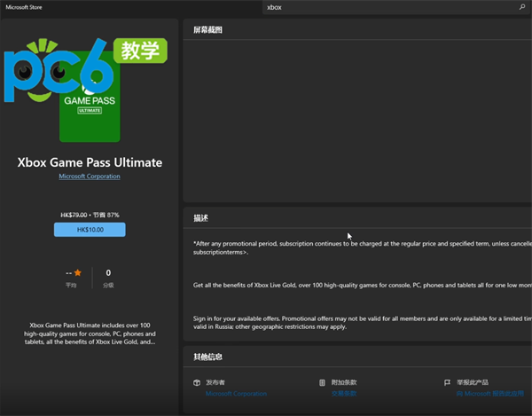Click the HK$10.00 purchase button

point(90,230)
